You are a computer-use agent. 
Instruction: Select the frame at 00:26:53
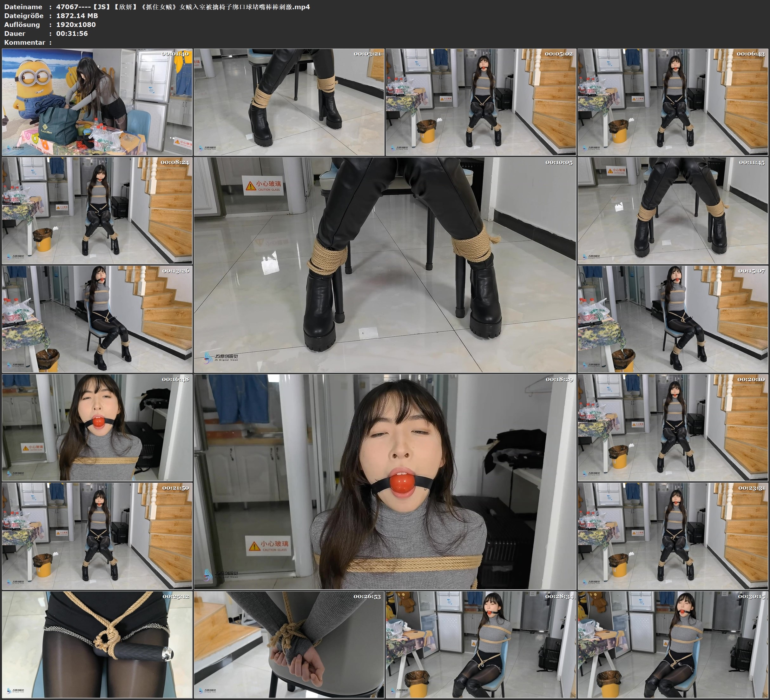(289, 644)
